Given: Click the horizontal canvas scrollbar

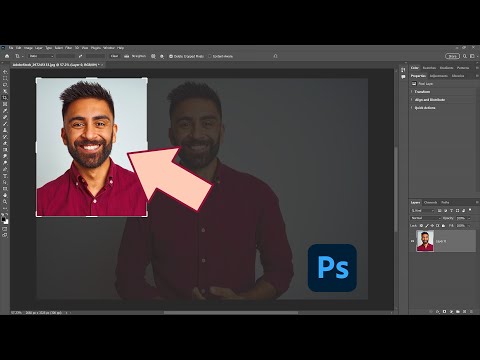Looking at the screenshot, I should [231, 313].
